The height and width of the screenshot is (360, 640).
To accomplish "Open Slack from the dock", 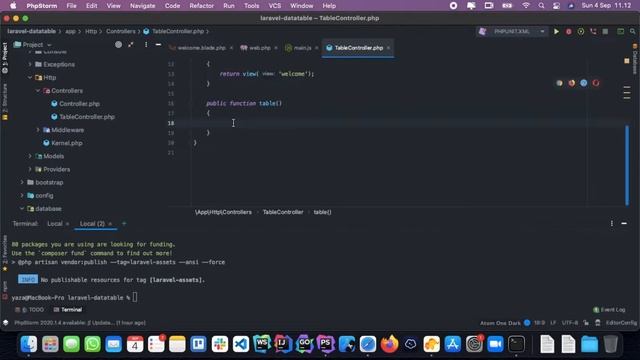I will (220, 344).
